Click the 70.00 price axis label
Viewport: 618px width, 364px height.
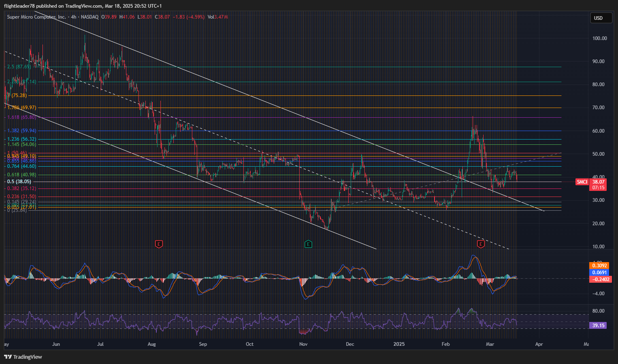click(599, 108)
